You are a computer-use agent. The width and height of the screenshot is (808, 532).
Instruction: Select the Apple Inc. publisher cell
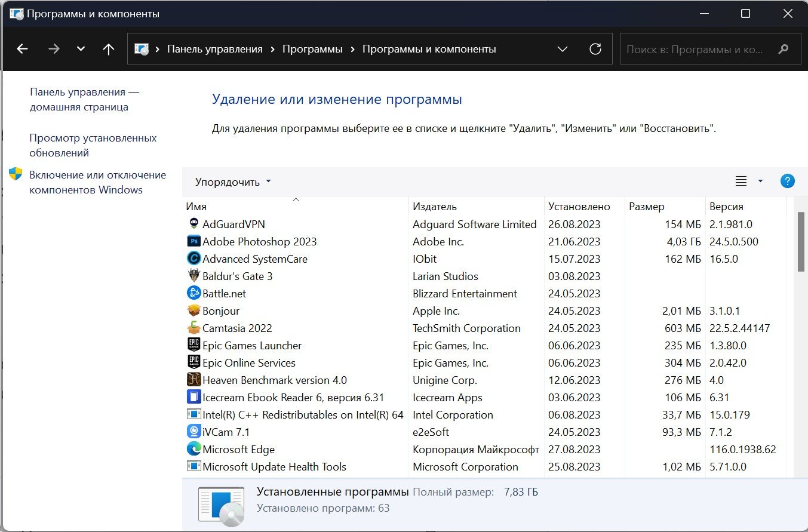[x=436, y=311]
